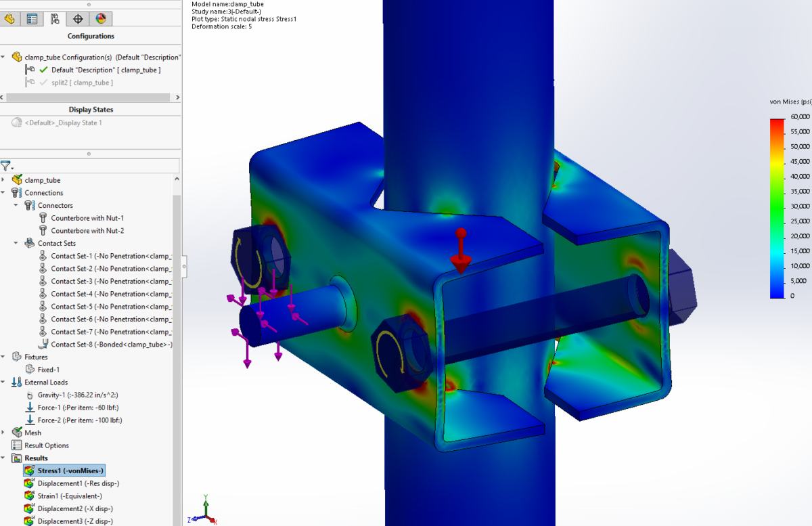Collapse the Contact Sets group
The width and height of the screenshot is (812, 526).
pos(17,243)
